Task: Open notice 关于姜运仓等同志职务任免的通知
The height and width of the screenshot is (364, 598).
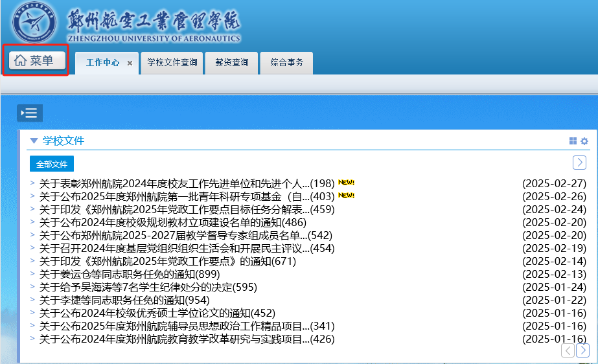Action: 130,275
